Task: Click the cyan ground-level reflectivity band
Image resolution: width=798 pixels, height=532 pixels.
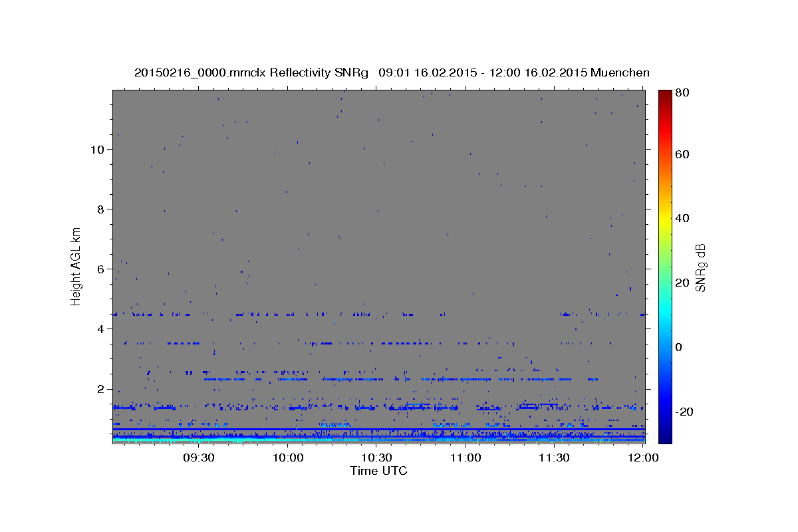Action: click(x=378, y=440)
